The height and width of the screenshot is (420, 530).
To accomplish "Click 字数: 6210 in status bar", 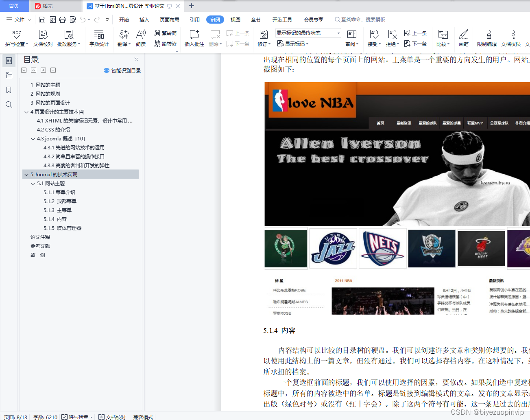I will (45, 417).
